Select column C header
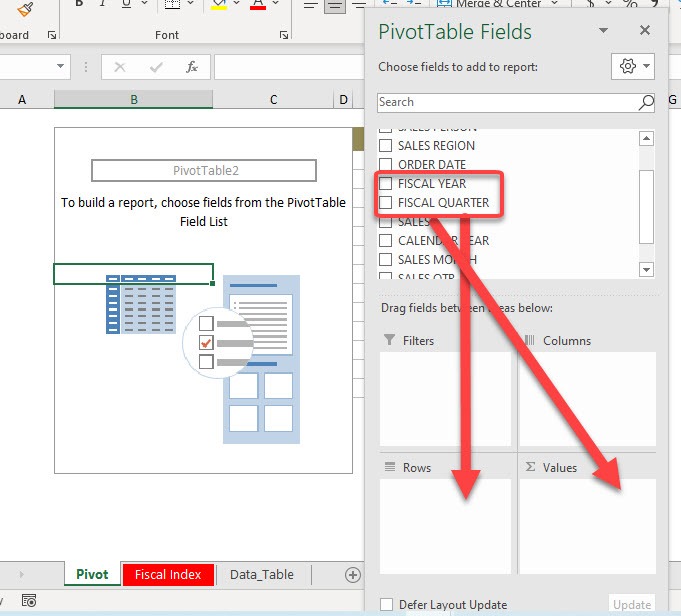Viewport: 681px width, 616px height. click(x=273, y=100)
